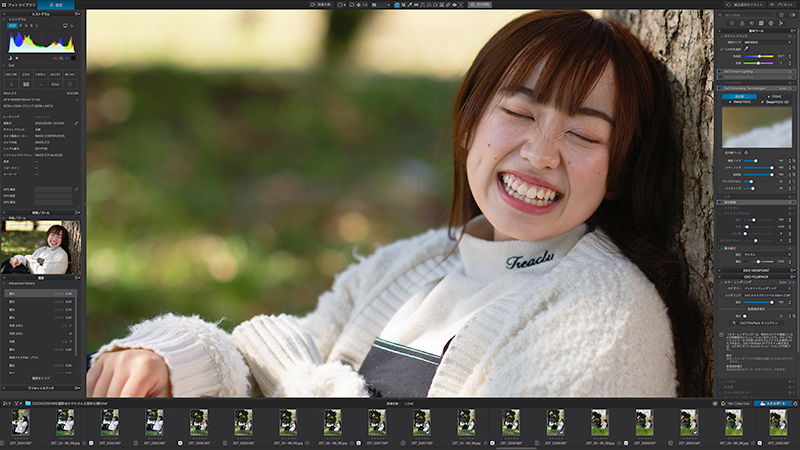Image resolution: width=800 pixels, height=450 pixels.
Task: Open the white balance setting dropdown
Action: coord(769,42)
